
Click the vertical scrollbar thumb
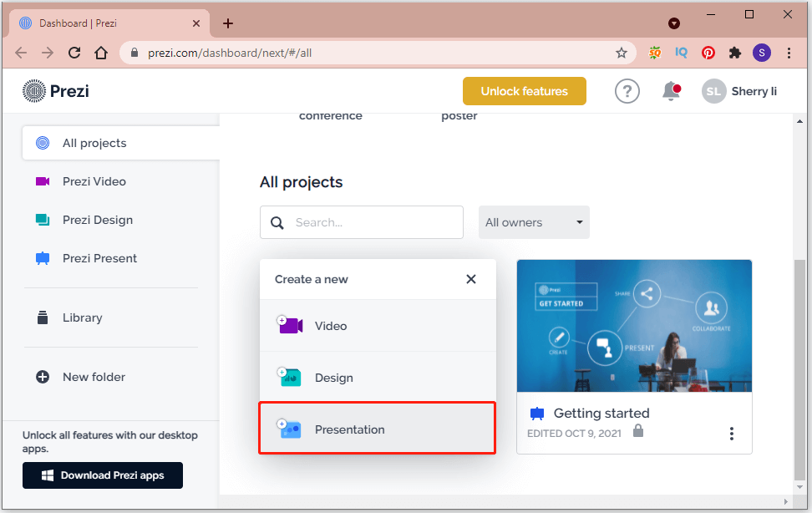[799, 370]
